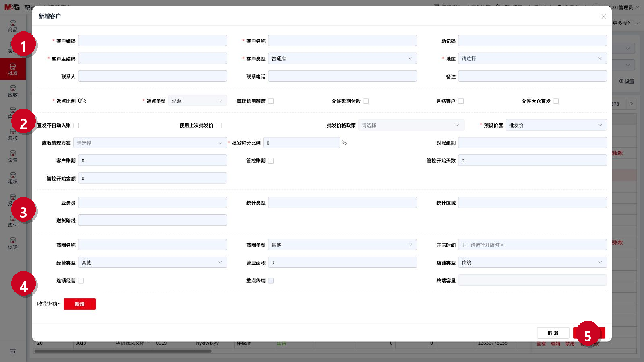The height and width of the screenshot is (362, 644).
Task: Open 经营类型 dropdown showing 其他
Action: [x=152, y=262]
